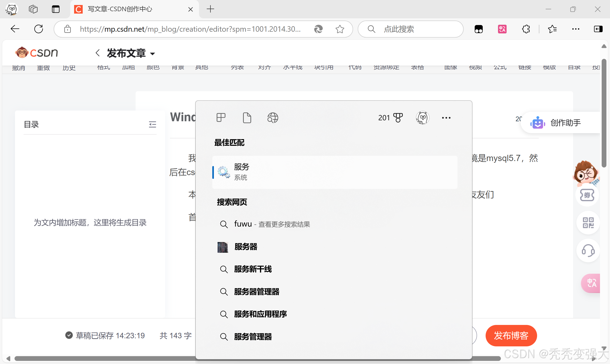Click the 发布博客 publish button
The width and height of the screenshot is (610, 364).
pos(511,336)
